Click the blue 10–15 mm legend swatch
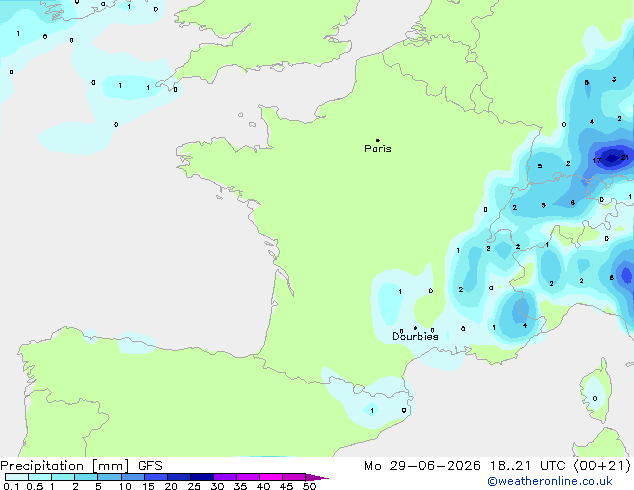Image resolution: width=634 pixels, height=490 pixels. (133, 477)
